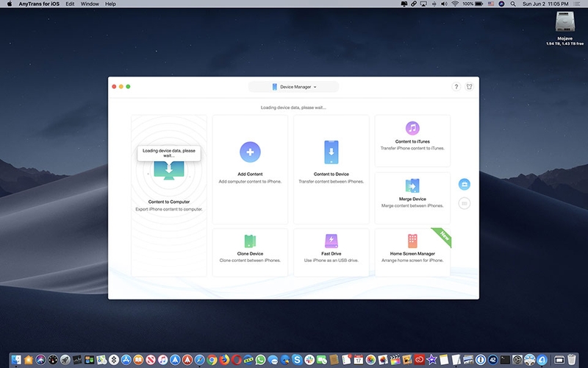Click 'Transfer iPhone content to iTunes.' text

pyautogui.click(x=412, y=149)
